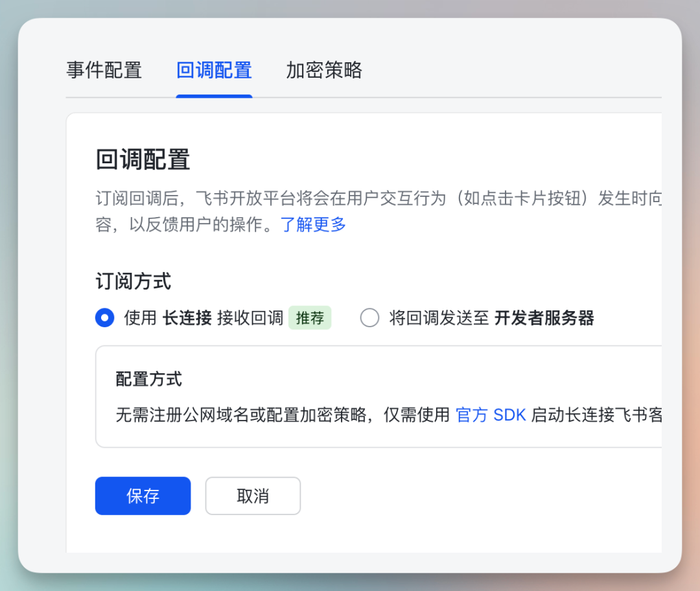This screenshot has width=700, height=591.
Task: Open the 官方 SDK link
Action: 491,415
